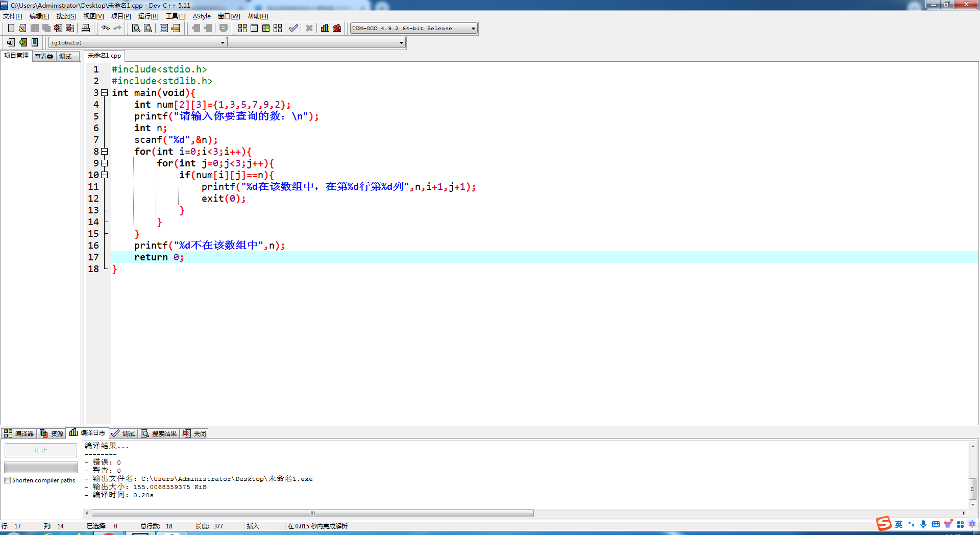980x535 pixels.
Task: Switch to the 项目管理 tab
Action: click(16, 56)
